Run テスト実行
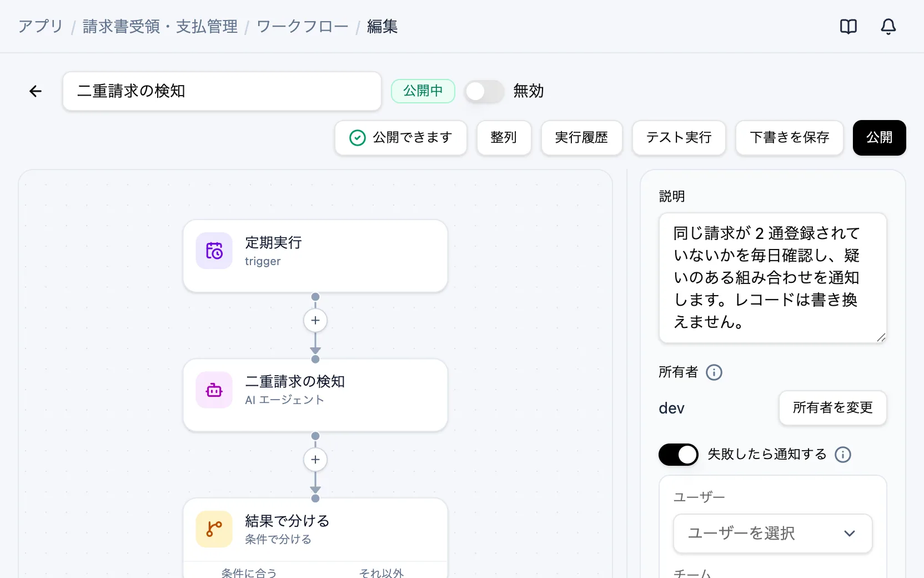This screenshot has width=924, height=578. [679, 138]
